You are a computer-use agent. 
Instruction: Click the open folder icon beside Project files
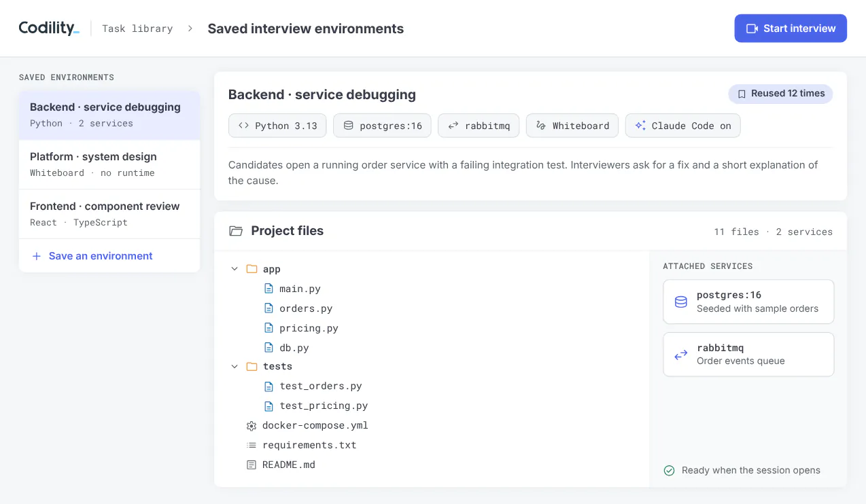click(x=236, y=231)
